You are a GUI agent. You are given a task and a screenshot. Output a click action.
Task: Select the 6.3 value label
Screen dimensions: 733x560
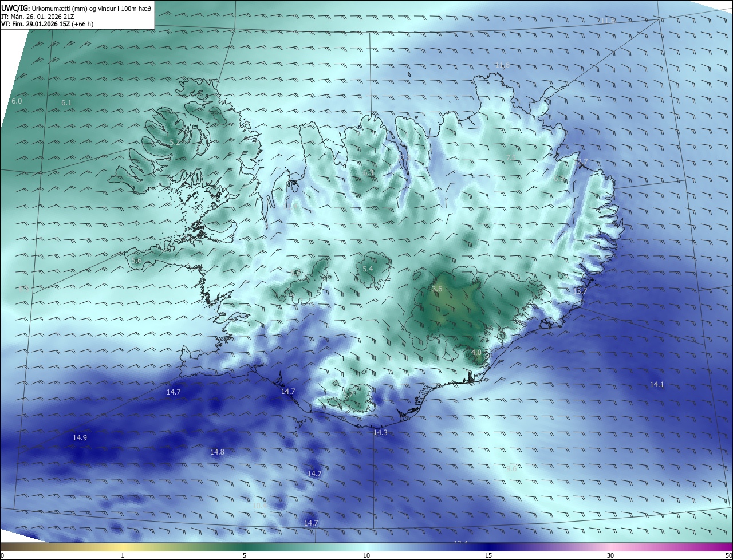click(368, 173)
